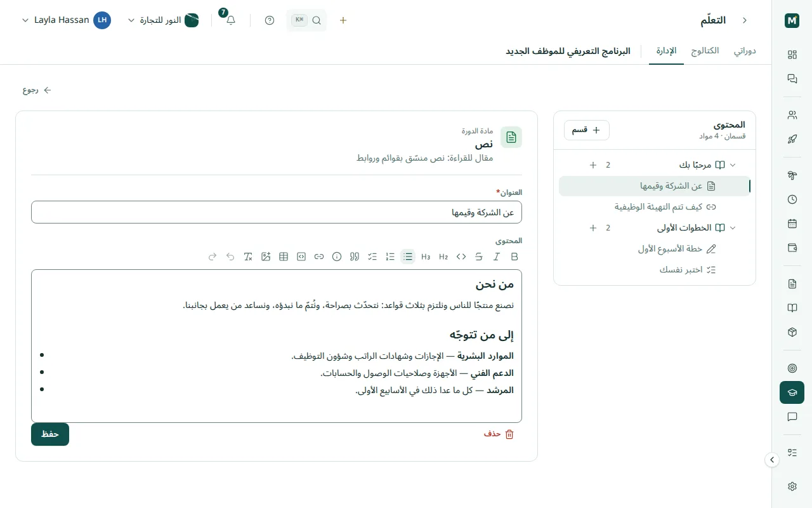Collapse the الخطوات الأولى section
This screenshot has width=812, height=508.
[733, 228]
